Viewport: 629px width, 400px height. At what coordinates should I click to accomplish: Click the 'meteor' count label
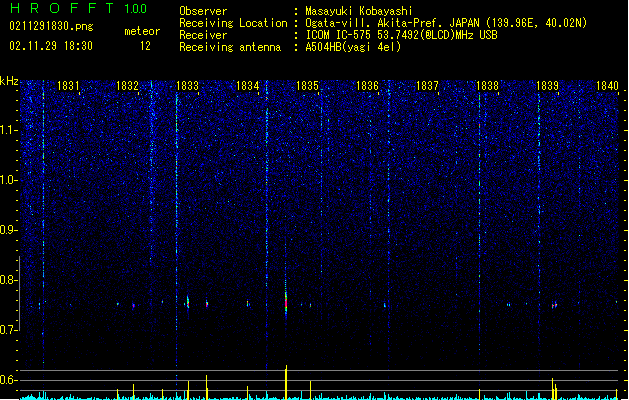tap(142, 31)
